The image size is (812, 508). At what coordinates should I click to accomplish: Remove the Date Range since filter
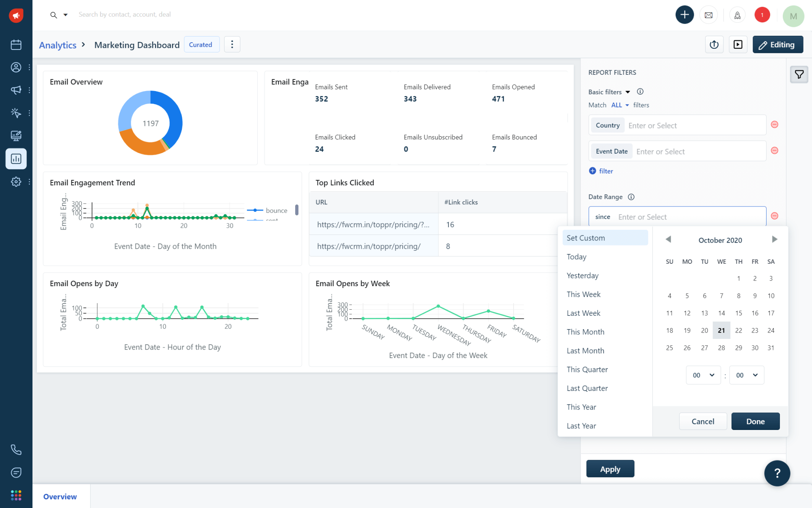774,216
